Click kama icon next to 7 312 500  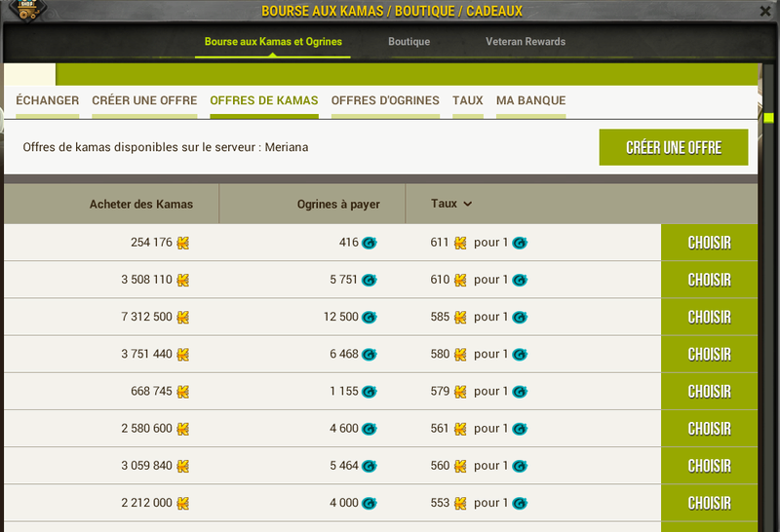pos(183,318)
